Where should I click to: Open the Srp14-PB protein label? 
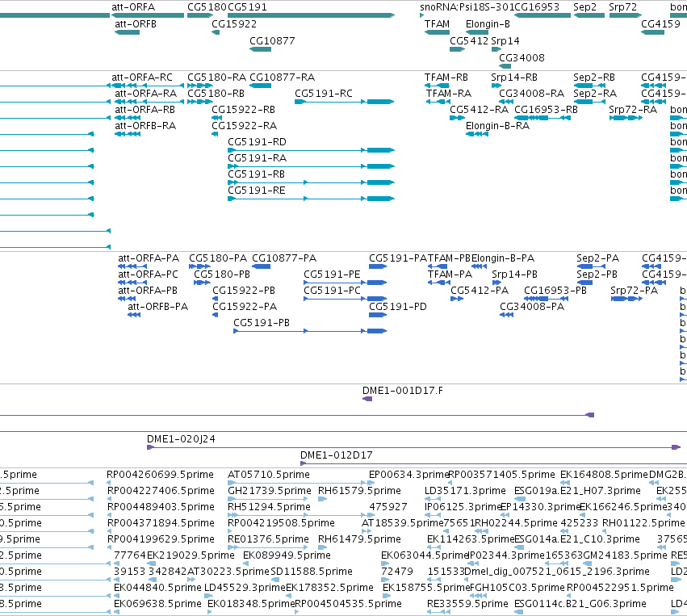pyautogui.click(x=514, y=274)
